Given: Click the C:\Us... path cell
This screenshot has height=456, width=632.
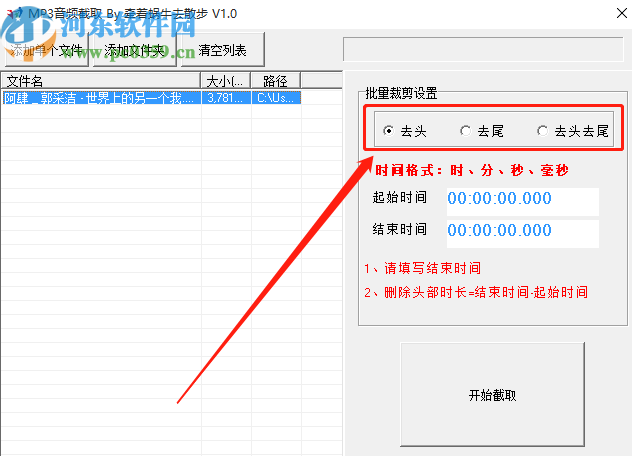Looking at the screenshot, I should pos(276,98).
